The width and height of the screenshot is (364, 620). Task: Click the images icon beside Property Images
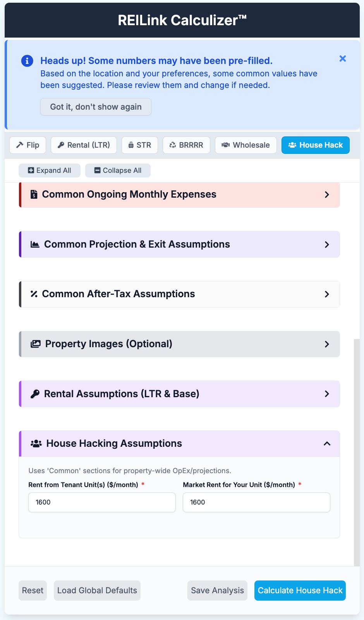pyautogui.click(x=36, y=344)
